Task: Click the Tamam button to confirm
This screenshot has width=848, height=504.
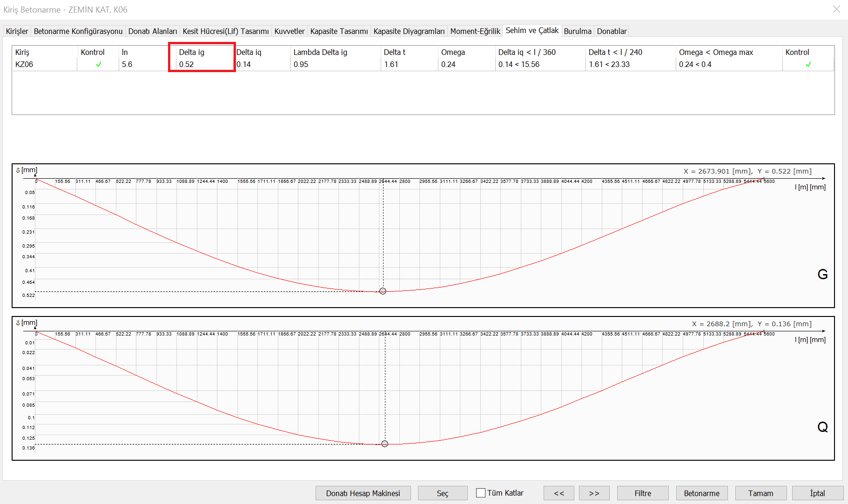Action: [761, 493]
